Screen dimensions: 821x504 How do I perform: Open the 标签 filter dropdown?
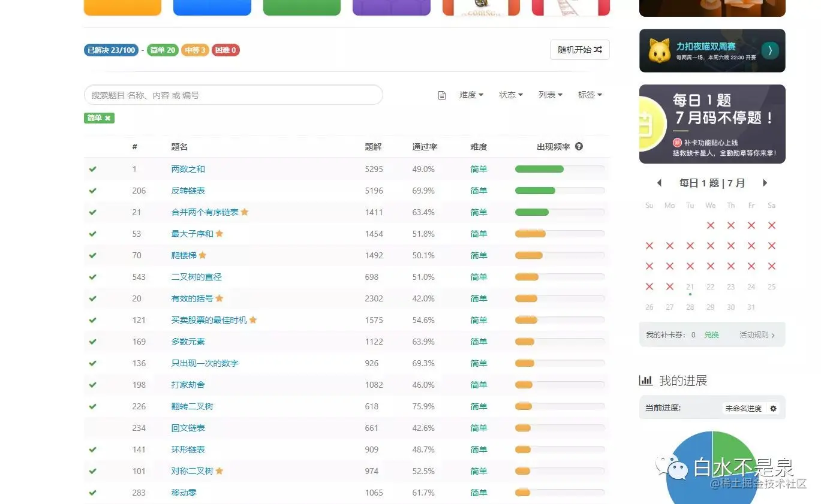click(590, 95)
